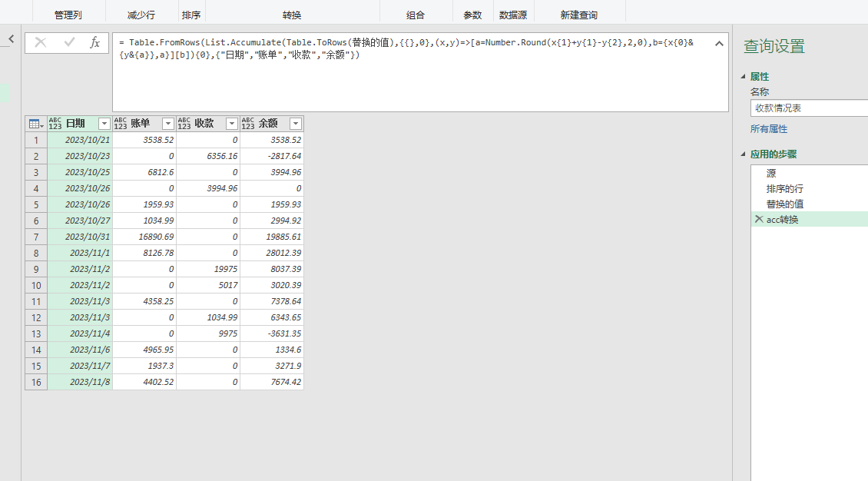Open the 账单 column filter dropdown

point(167,123)
